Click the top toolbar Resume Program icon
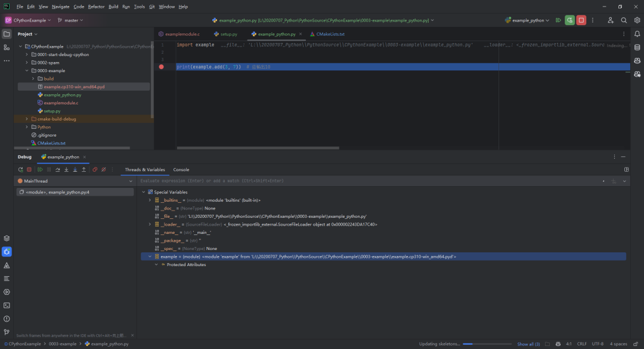The image size is (644, 349). tap(558, 20)
